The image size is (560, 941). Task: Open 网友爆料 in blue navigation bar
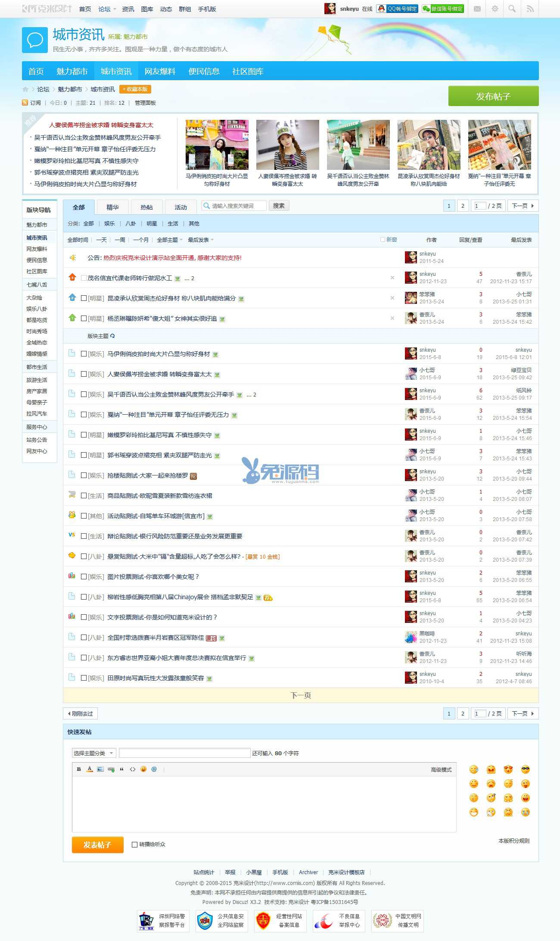(x=160, y=71)
